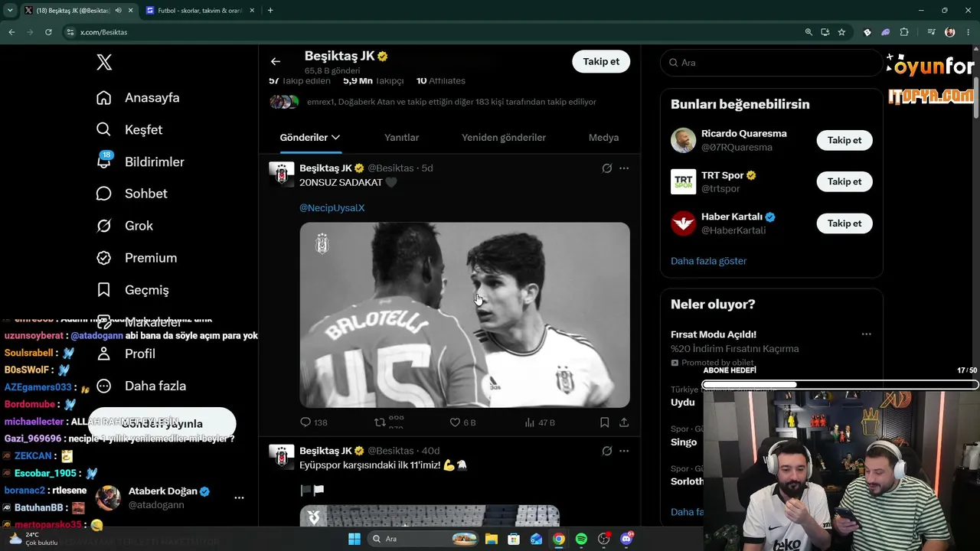The width and height of the screenshot is (980, 551).
Task: Focus the X Ara search field
Action: point(772,63)
